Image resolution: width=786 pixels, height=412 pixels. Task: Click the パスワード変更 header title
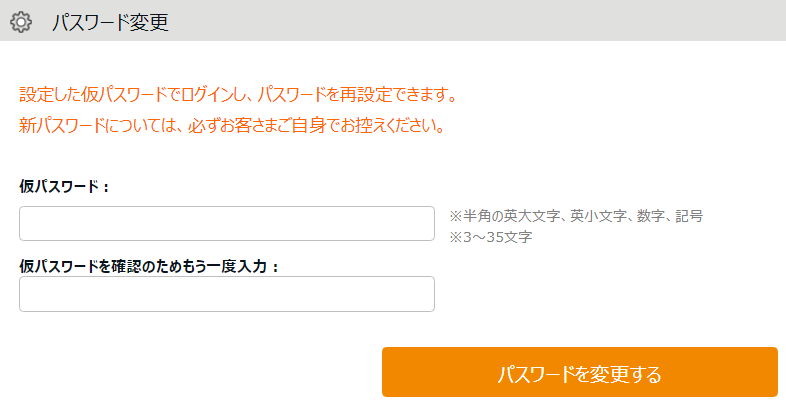point(109,22)
